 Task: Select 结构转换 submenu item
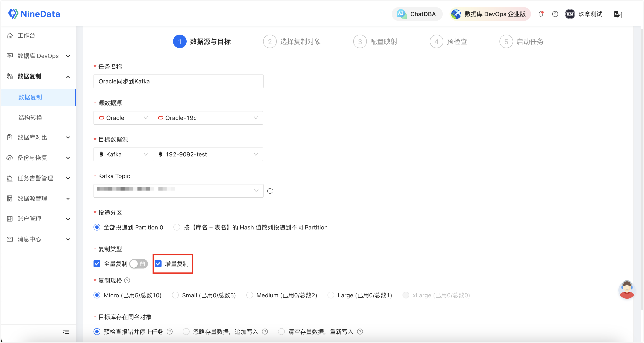38,117
